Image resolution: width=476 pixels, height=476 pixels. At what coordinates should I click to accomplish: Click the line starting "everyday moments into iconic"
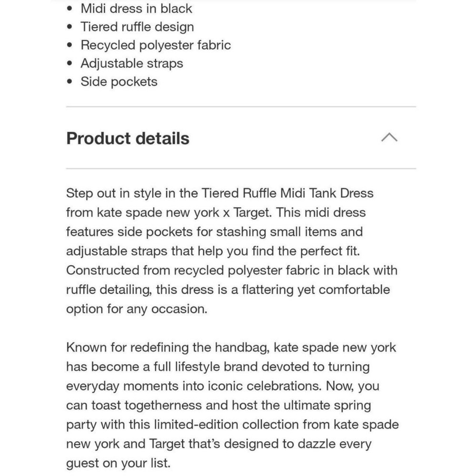click(222, 386)
